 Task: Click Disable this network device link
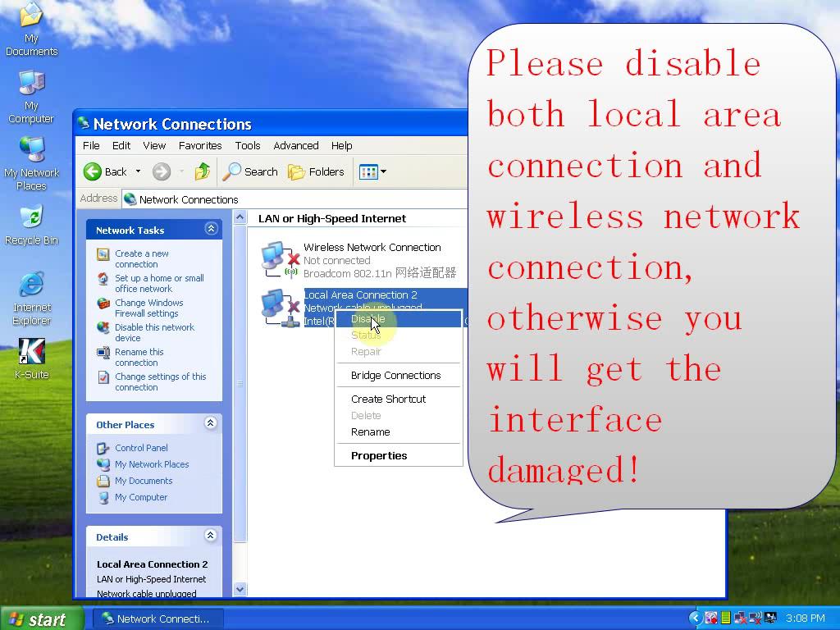(x=154, y=333)
